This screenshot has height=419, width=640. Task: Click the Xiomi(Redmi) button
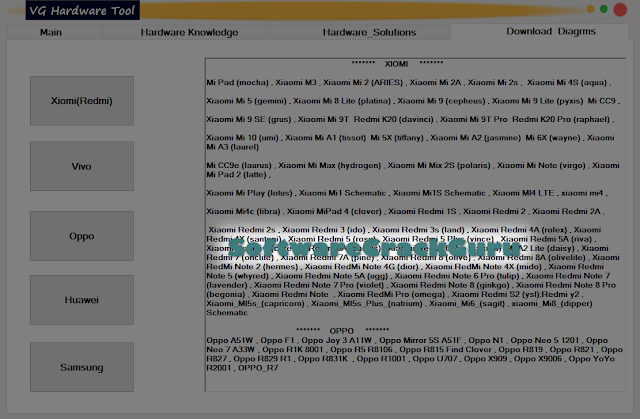pyautogui.click(x=82, y=101)
